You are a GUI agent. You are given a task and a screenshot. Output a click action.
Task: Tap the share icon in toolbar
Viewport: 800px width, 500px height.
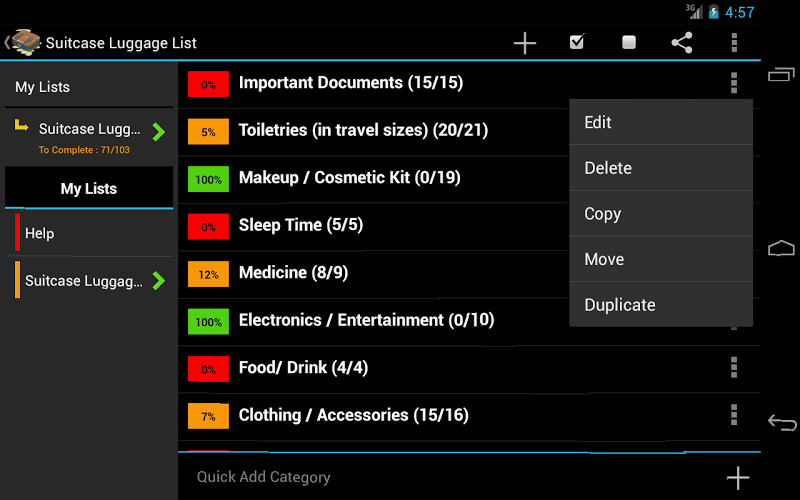tap(681, 43)
